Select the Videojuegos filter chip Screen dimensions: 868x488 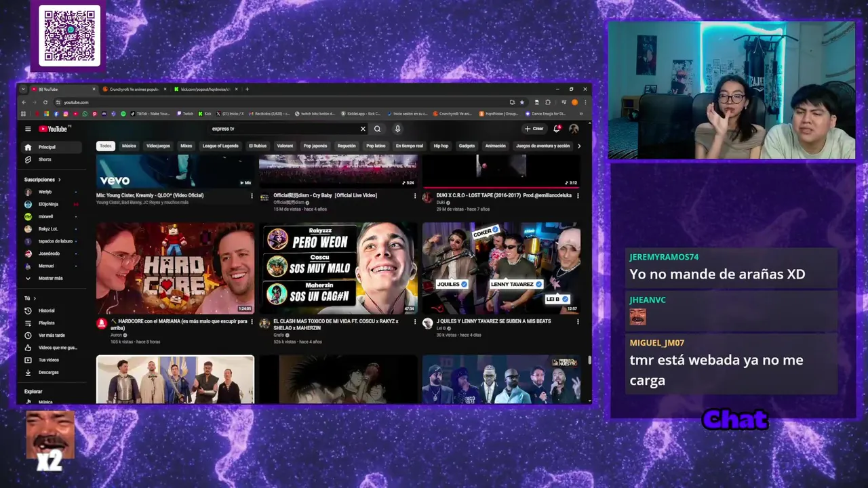click(x=159, y=146)
